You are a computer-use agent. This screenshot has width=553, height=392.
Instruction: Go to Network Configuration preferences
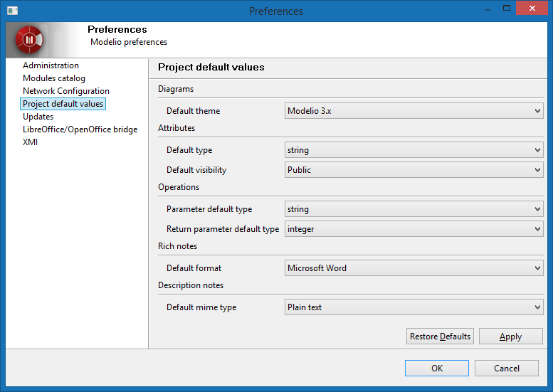66,91
